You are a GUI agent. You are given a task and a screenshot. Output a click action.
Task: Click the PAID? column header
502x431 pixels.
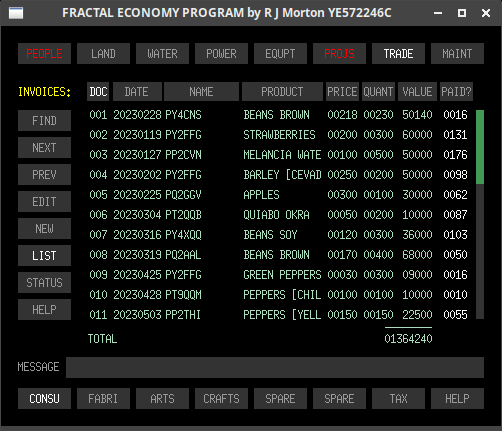click(456, 91)
